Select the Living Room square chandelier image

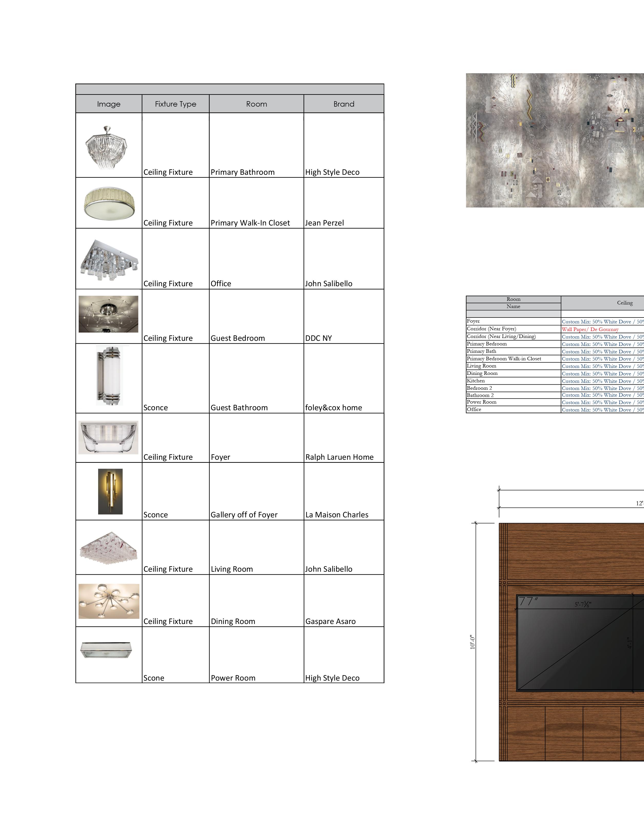coord(108,547)
